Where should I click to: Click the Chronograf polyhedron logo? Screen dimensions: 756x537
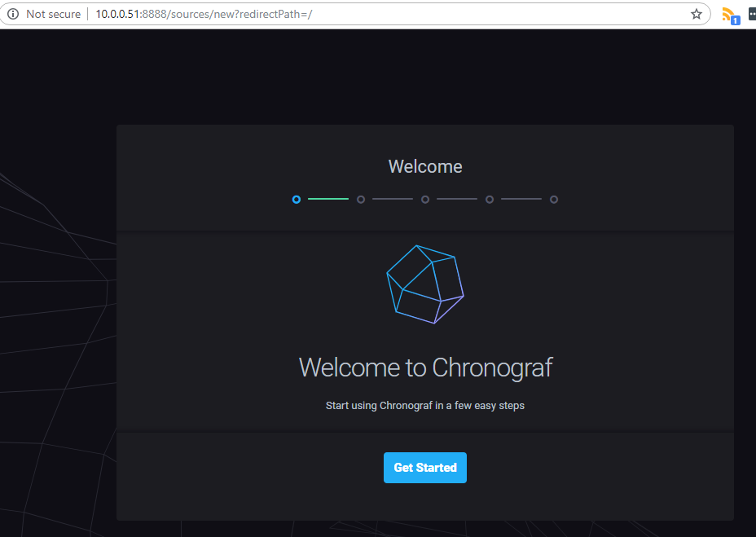click(424, 284)
